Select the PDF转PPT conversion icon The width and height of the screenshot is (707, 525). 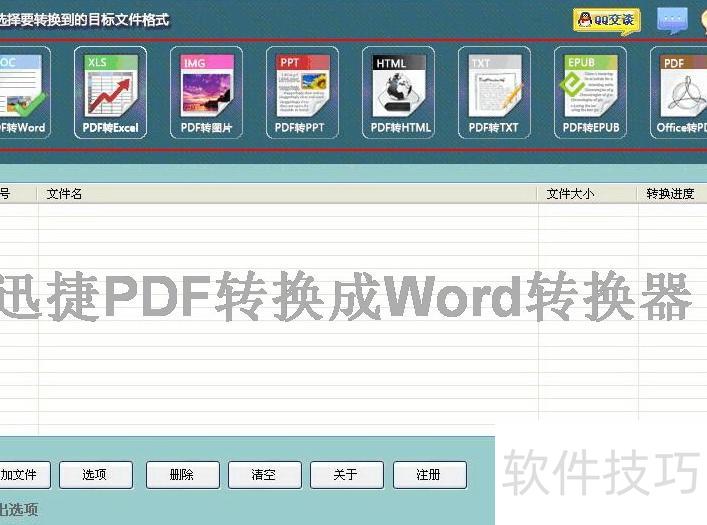pyautogui.click(x=302, y=92)
